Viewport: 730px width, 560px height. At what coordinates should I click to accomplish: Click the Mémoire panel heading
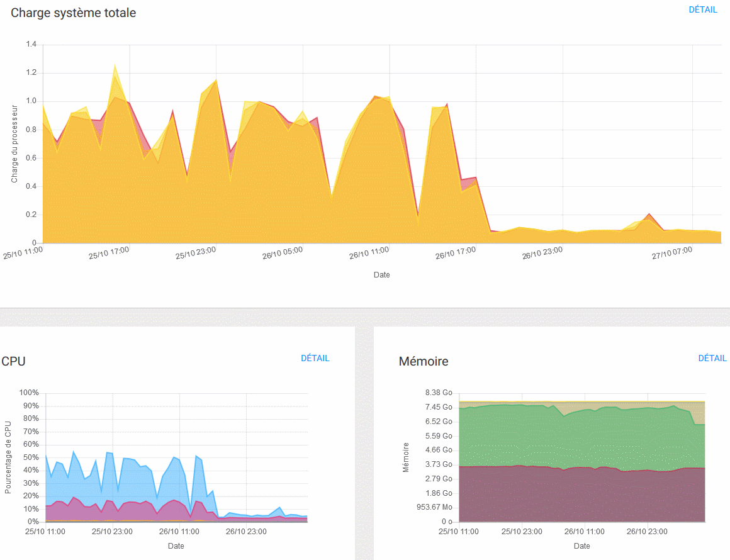(424, 361)
